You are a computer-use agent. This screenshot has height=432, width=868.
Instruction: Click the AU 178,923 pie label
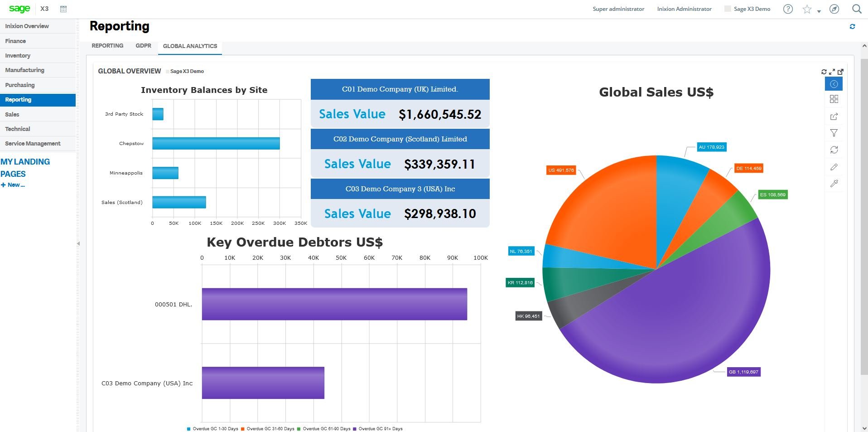(x=711, y=147)
